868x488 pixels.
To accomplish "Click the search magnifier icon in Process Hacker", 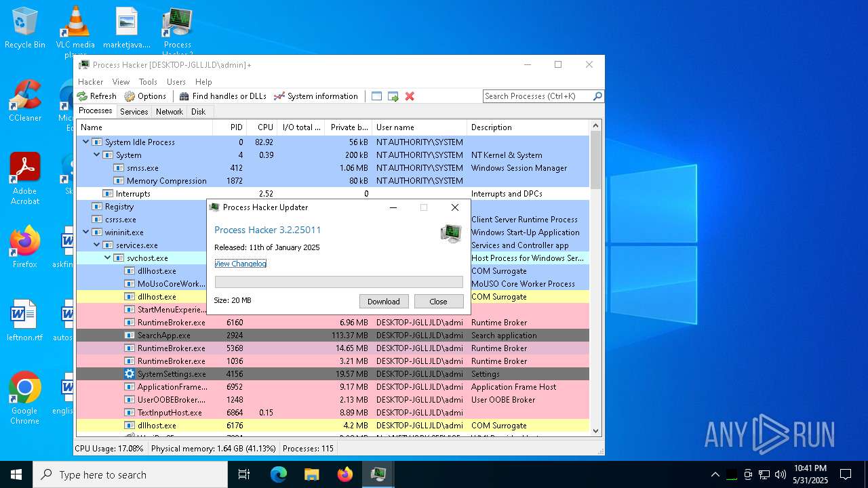I will tap(597, 96).
